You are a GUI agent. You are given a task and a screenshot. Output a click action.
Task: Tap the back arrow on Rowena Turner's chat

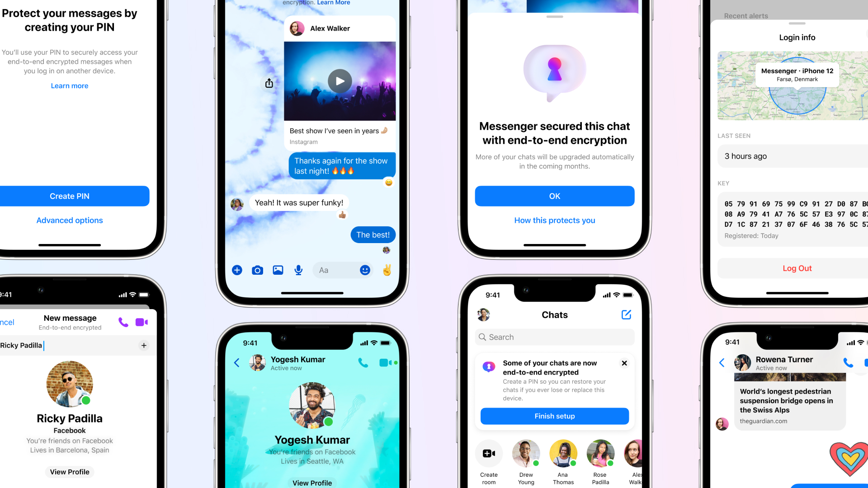722,361
